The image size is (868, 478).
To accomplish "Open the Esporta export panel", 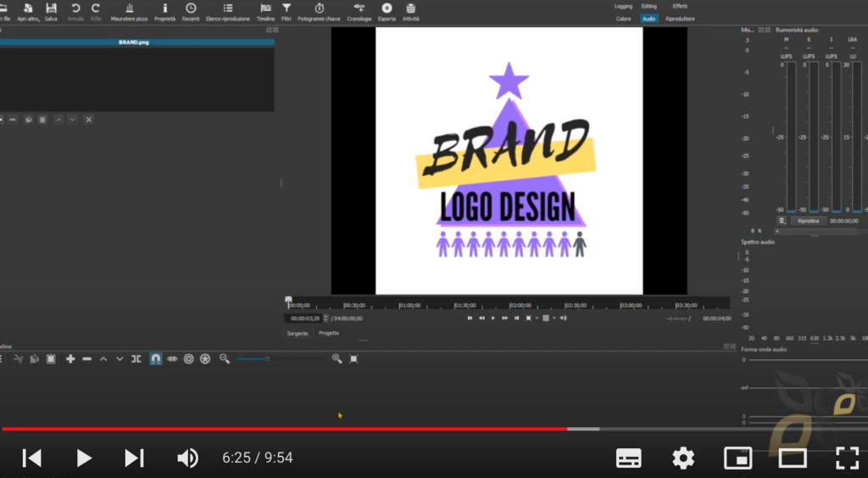I will coord(387,12).
